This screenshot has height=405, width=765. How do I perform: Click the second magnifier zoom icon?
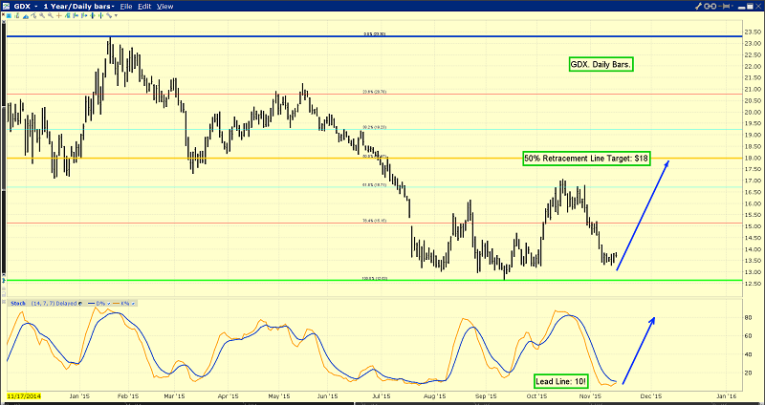pyautogui.click(x=51, y=16)
